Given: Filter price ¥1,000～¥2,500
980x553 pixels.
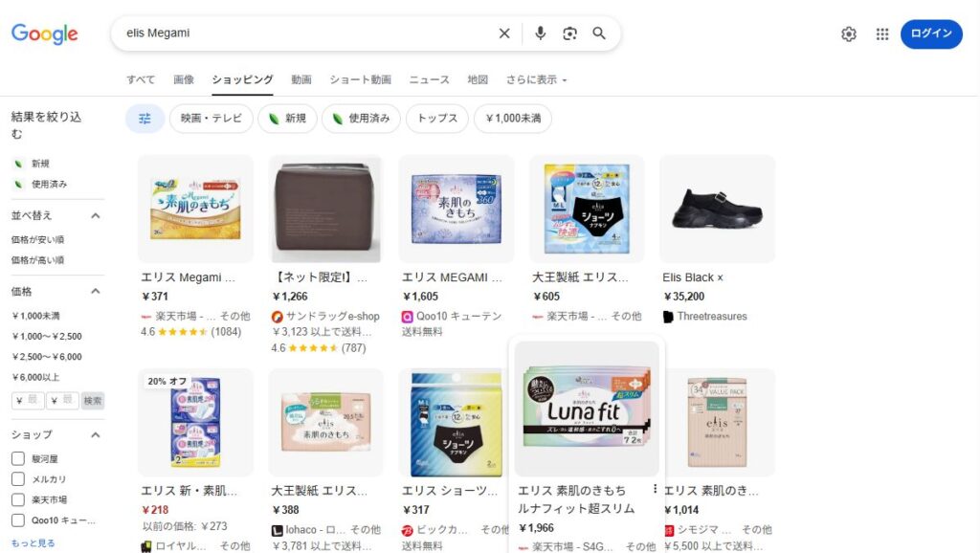Looking at the screenshot, I should click(47, 336).
